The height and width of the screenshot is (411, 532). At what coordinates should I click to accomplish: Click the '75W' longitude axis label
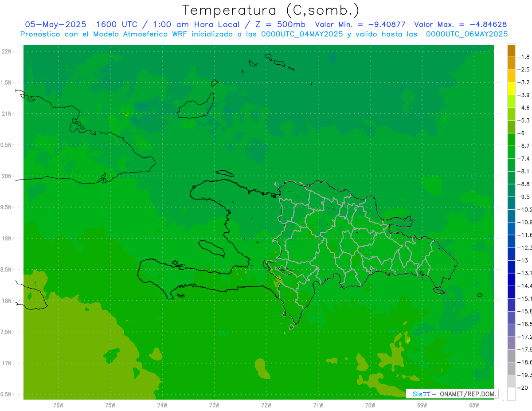pyautogui.click(x=110, y=405)
